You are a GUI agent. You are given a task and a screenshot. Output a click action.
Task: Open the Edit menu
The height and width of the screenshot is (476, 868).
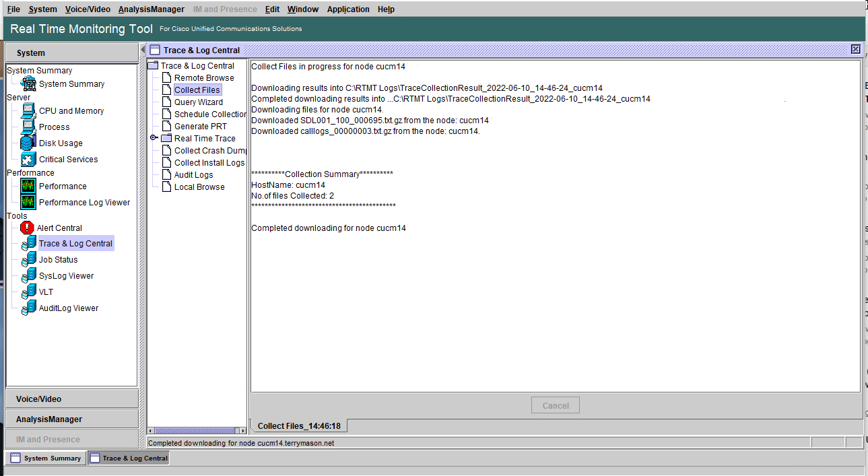273,9
